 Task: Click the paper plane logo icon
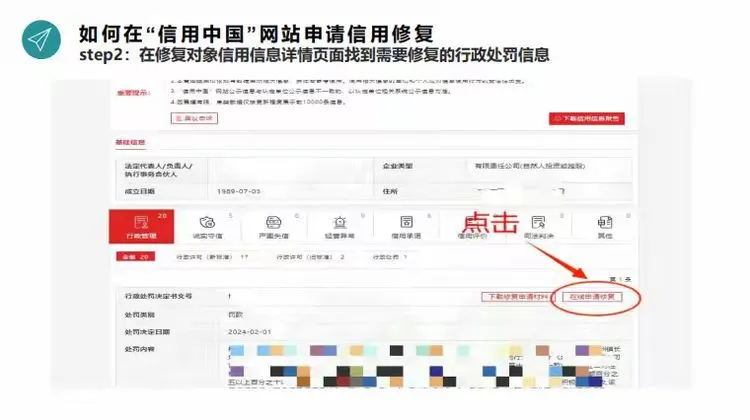(40, 39)
